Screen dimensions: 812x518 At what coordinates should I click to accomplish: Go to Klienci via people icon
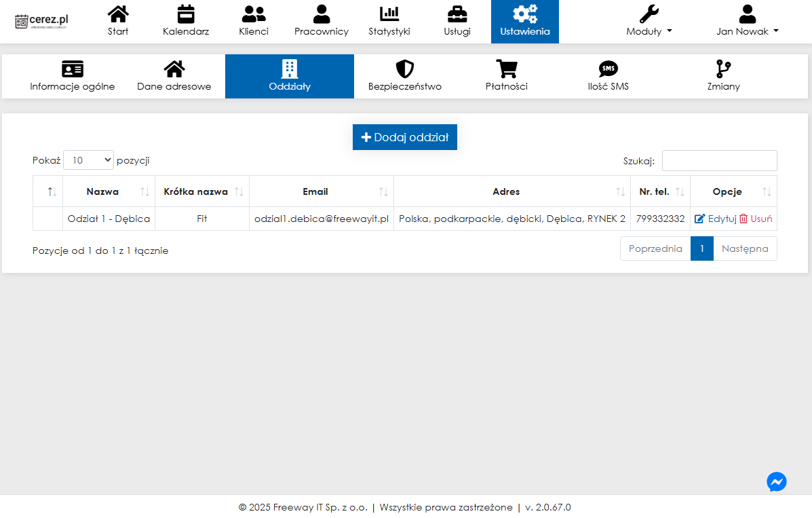click(254, 14)
